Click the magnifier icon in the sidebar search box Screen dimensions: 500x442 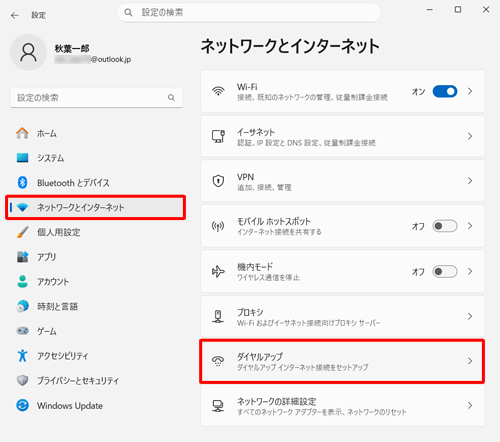(171, 98)
